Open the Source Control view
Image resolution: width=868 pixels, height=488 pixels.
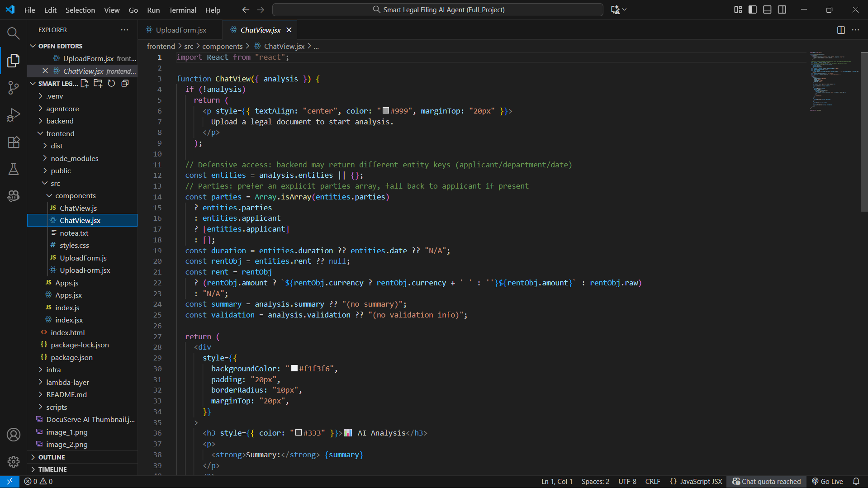pyautogui.click(x=13, y=88)
